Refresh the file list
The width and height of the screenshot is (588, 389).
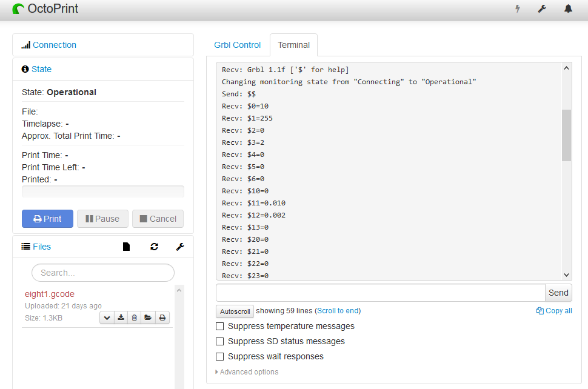[154, 247]
